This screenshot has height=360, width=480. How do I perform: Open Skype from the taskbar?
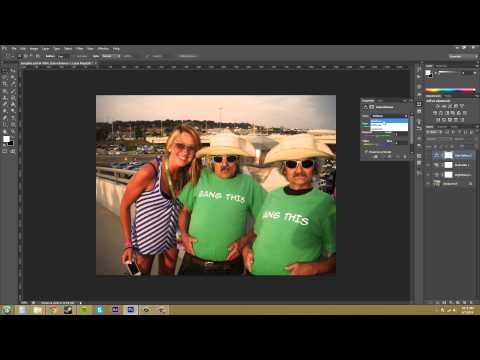pyautogui.click(x=100, y=310)
